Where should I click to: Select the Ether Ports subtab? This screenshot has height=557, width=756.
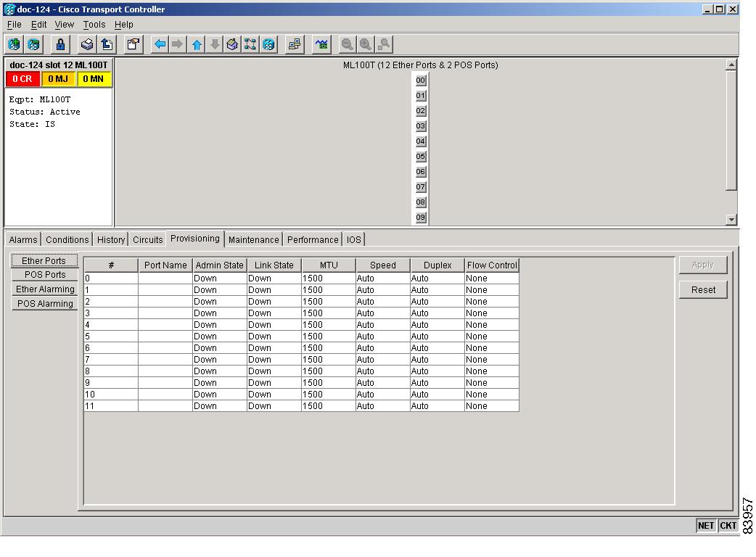(44, 260)
